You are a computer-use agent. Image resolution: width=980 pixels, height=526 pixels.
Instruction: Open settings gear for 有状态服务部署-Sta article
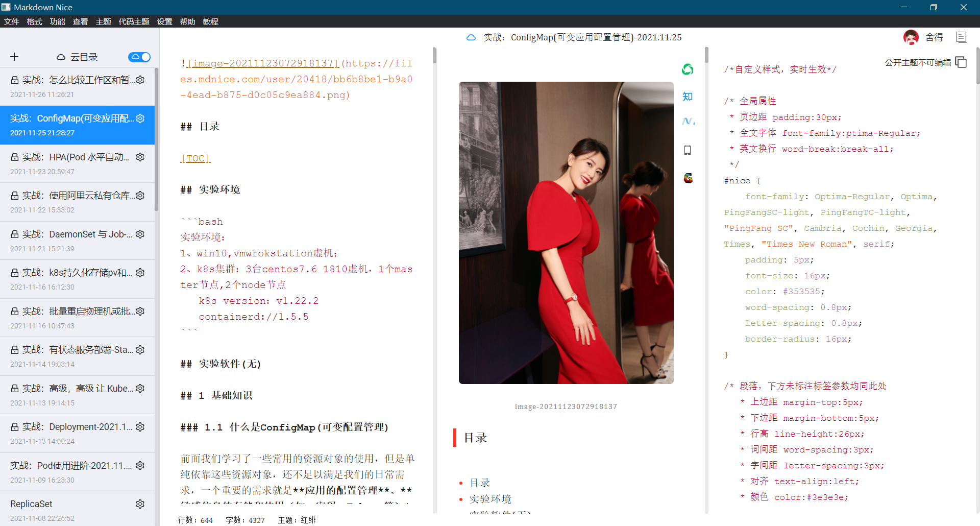coord(140,350)
